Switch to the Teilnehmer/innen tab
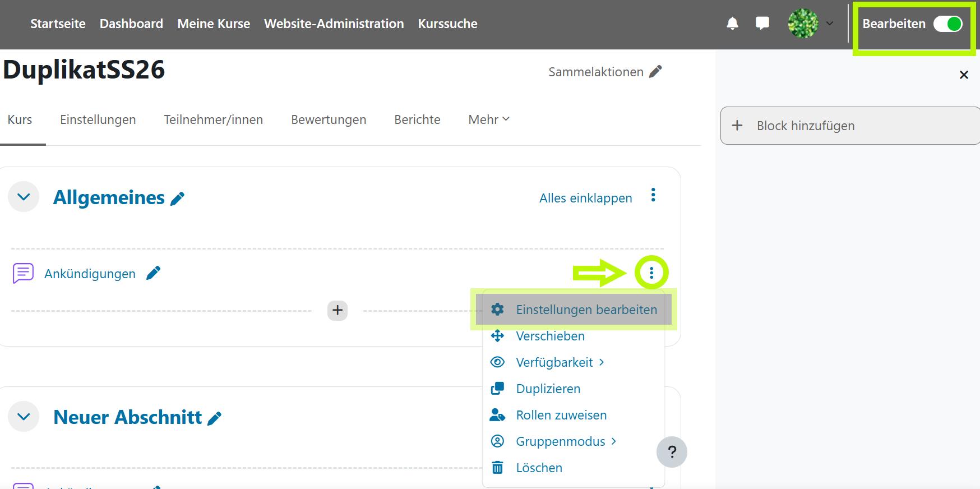Screen dimensions: 980x489 point(213,119)
